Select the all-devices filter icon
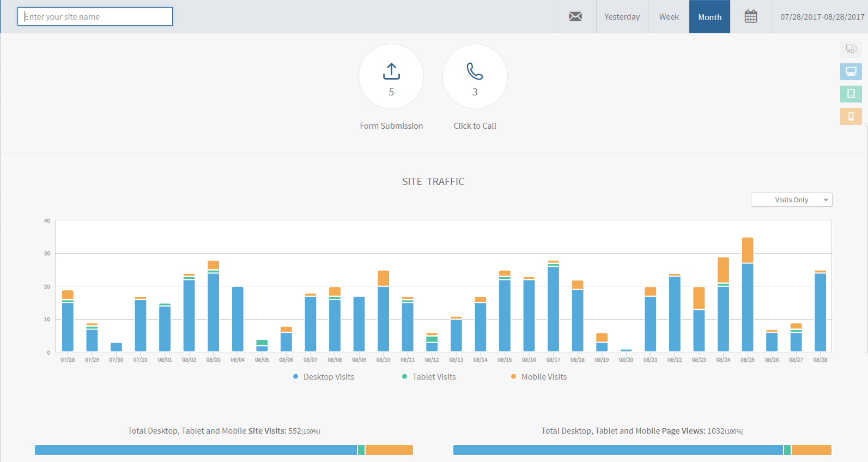Viewport: 868px width, 462px height. pyautogui.click(x=851, y=49)
